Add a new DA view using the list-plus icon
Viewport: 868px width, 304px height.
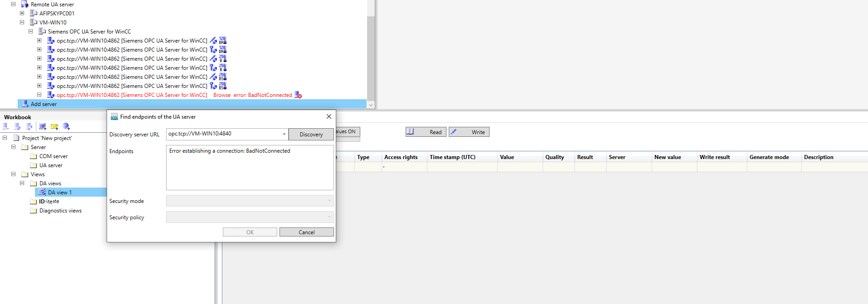[43, 126]
